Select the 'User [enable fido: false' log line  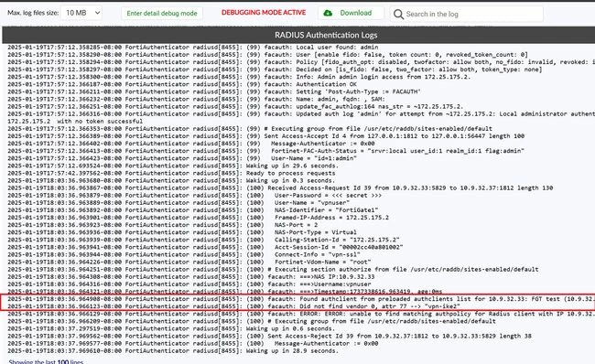pos(267,55)
